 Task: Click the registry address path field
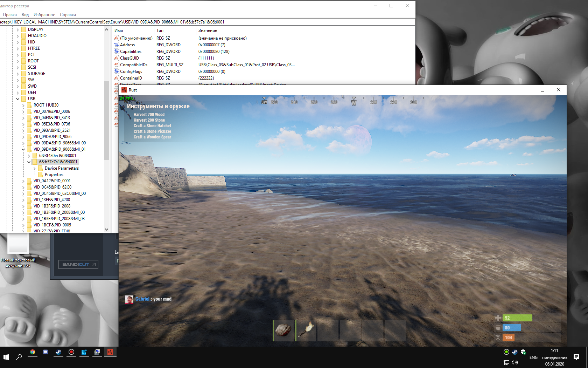[207, 22]
